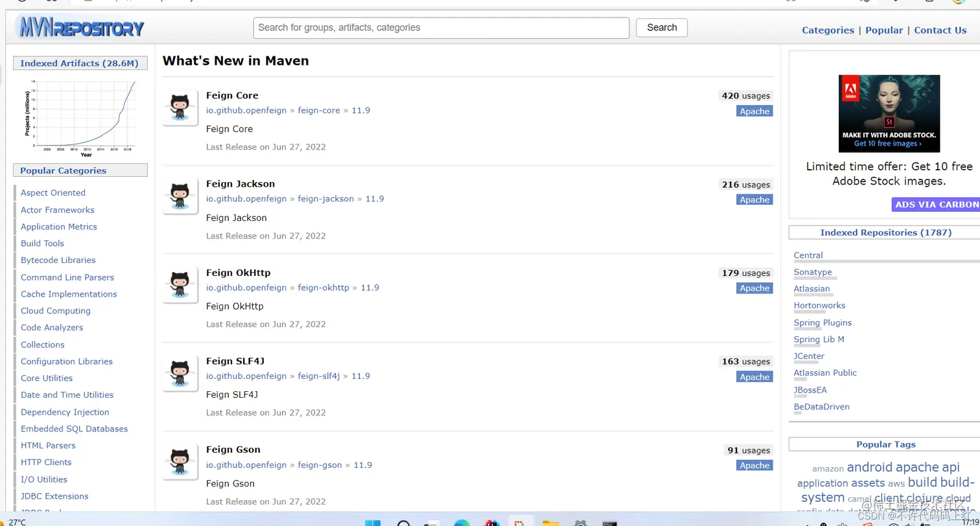Open the Indexed Repositories (1787) header link

click(885, 233)
